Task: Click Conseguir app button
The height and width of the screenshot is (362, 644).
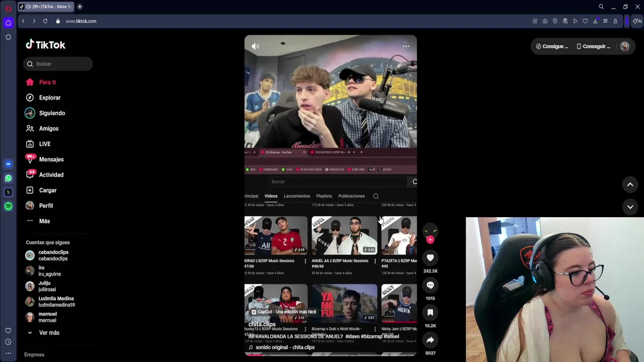Action: point(593,46)
